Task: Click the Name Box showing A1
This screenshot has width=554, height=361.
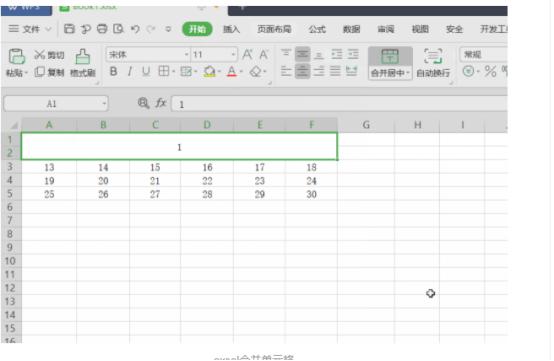Action: [x=56, y=104]
